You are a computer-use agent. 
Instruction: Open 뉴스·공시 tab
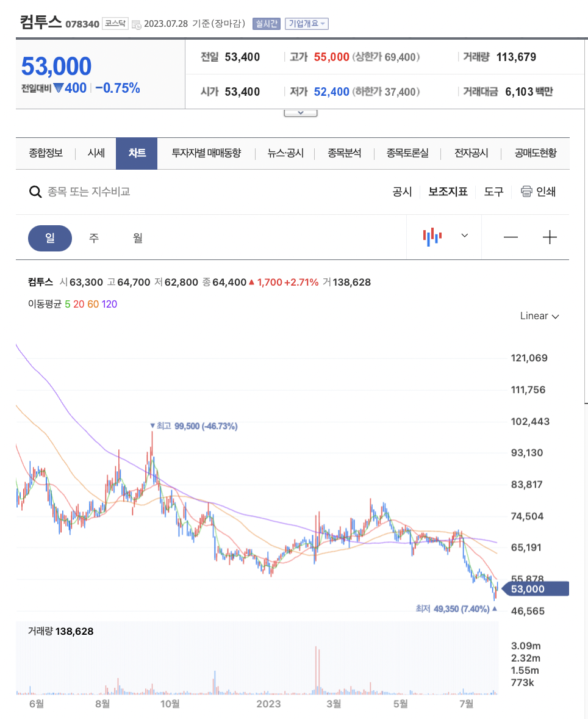285,153
